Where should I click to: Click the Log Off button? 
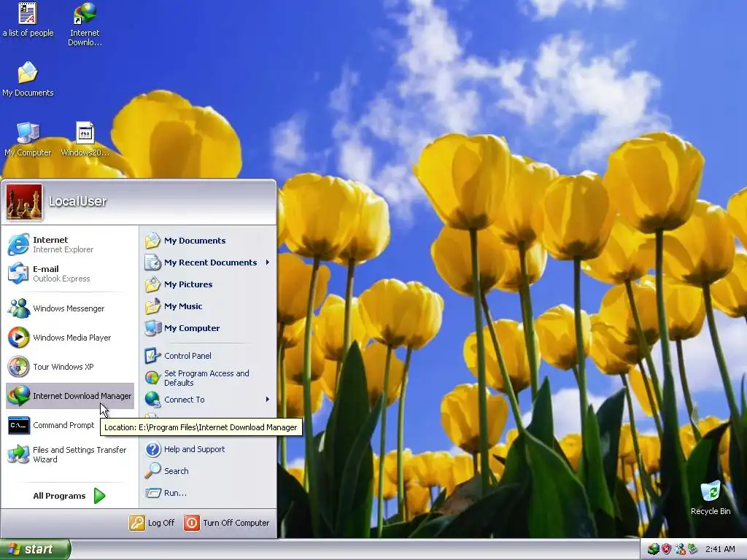[152, 523]
